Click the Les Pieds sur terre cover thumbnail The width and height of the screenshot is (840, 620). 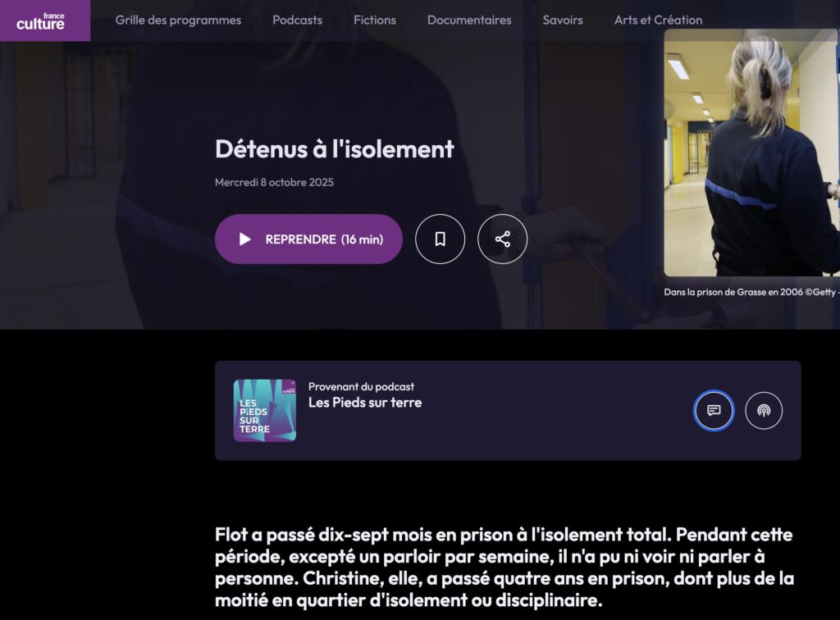(264, 410)
